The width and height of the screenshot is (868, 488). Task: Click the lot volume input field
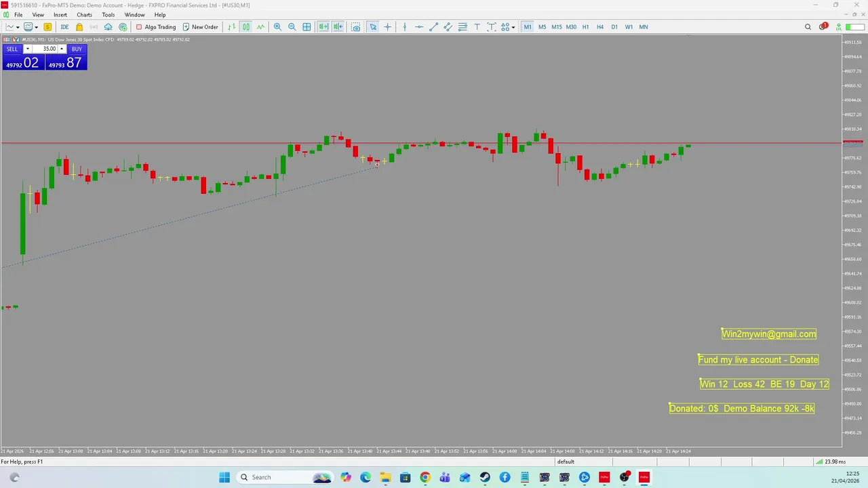pos(45,49)
